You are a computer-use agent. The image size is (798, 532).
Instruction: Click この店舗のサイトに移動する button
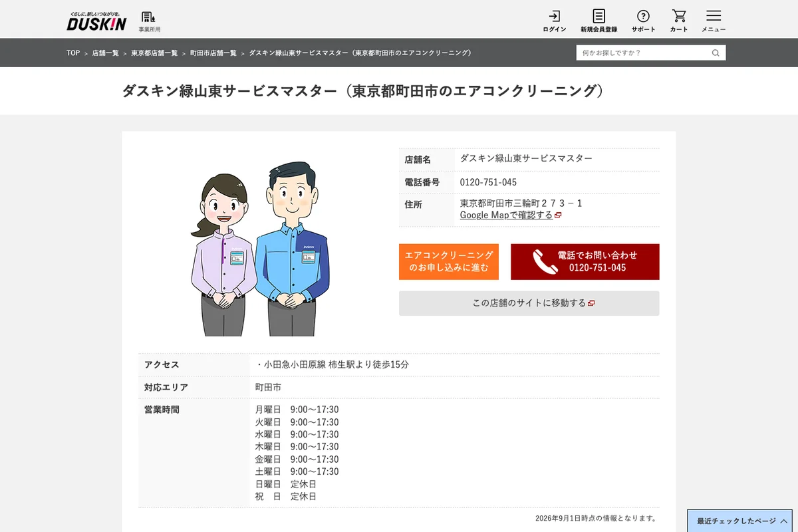[529, 303]
